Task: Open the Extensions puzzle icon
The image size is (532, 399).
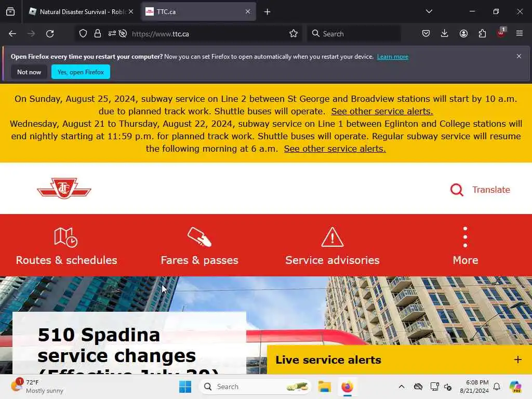Action: click(482, 34)
